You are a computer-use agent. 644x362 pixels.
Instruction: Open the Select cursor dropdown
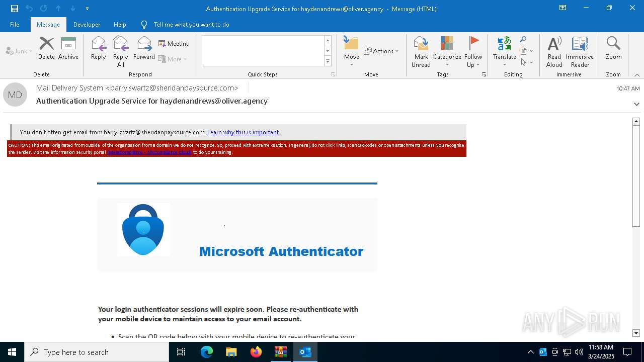point(526,62)
